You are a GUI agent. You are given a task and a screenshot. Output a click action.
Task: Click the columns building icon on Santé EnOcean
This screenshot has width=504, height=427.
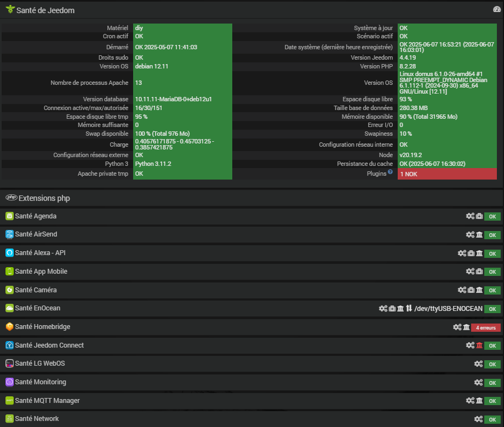click(400, 309)
